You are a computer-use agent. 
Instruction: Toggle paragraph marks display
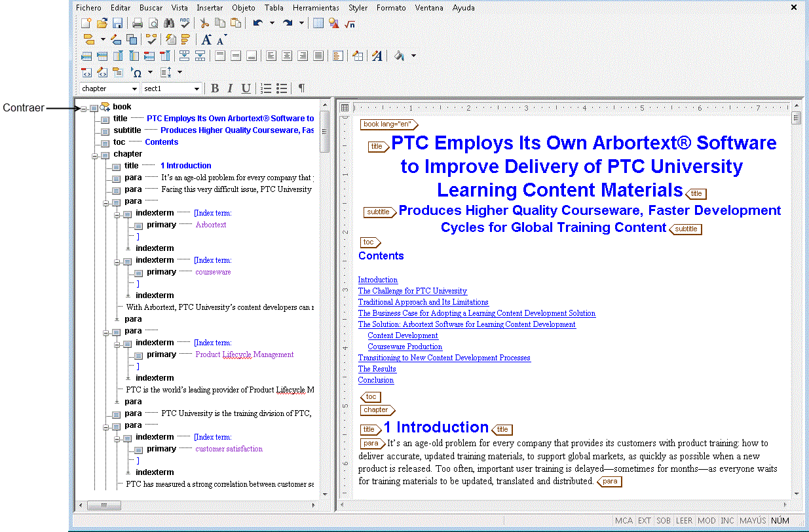pyautogui.click(x=301, y=88)
